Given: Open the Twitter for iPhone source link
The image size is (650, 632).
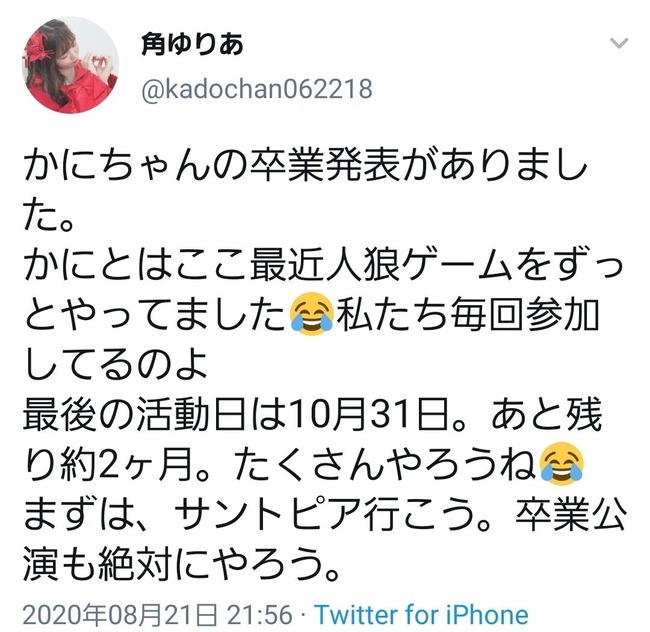Looking at the screenshot, I should click(421, 614).
